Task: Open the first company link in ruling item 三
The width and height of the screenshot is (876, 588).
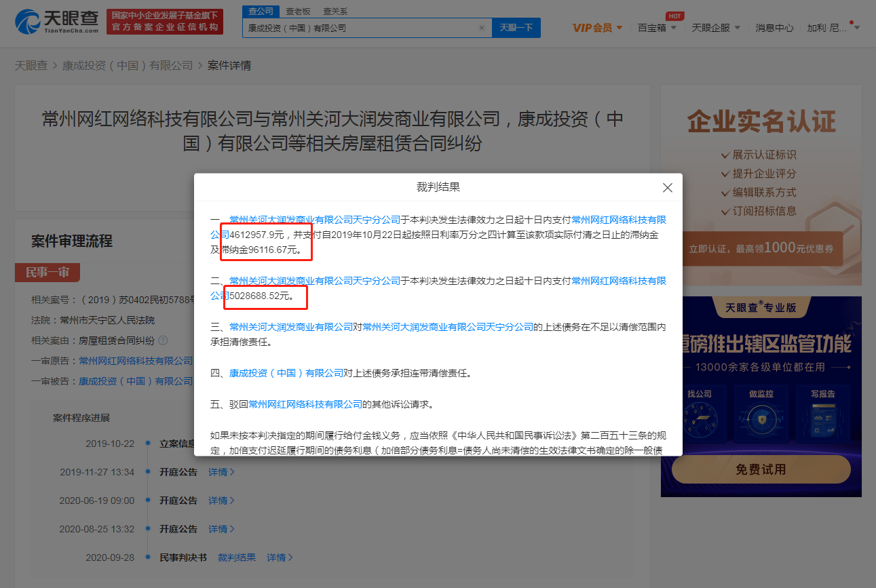Action: (x=290, y=327)
